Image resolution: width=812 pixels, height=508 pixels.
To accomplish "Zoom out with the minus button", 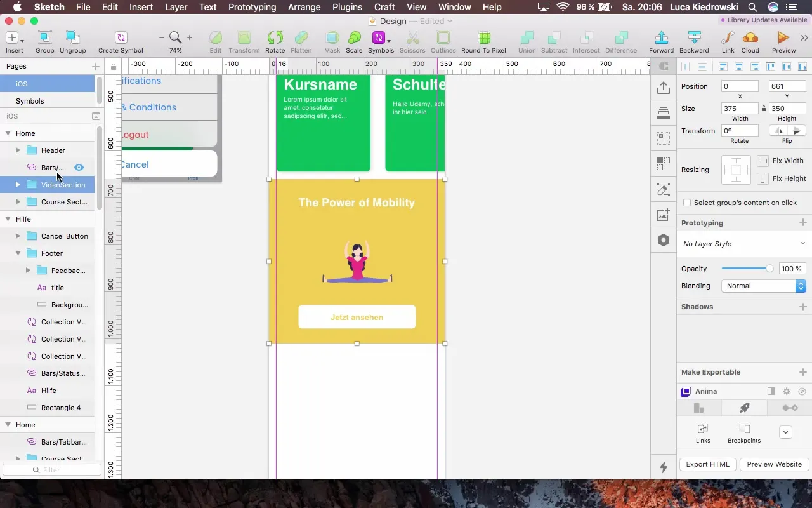I will (162, 38).
